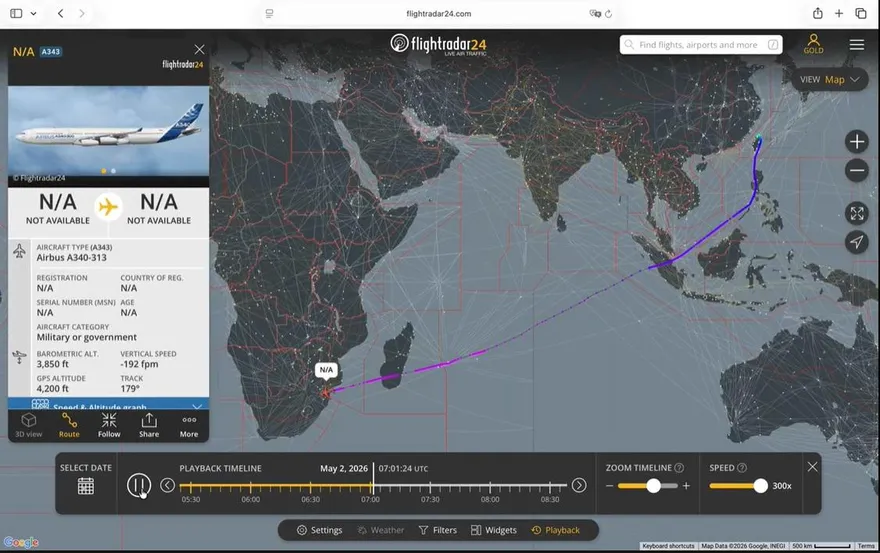Screen dimensions: 880x553
Task: Open Zoom Timeline help tooltip icon
Action: point(679,468)
